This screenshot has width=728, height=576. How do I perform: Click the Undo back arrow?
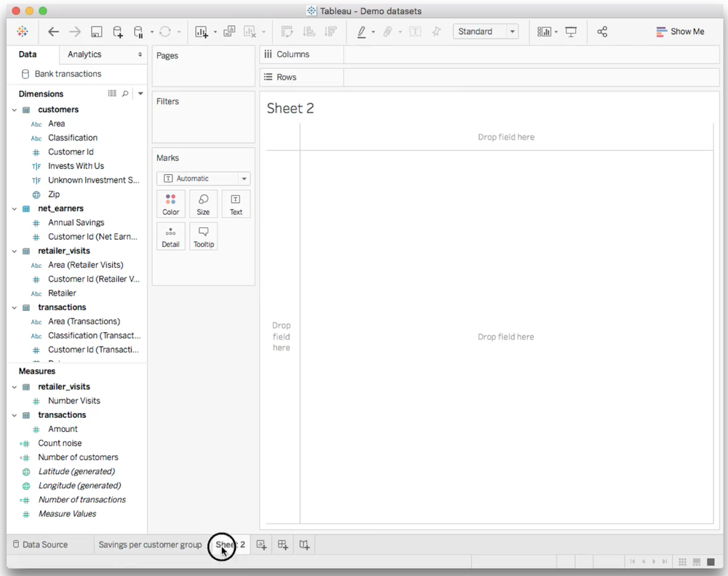pyautogui.click(x=53, y=31)
